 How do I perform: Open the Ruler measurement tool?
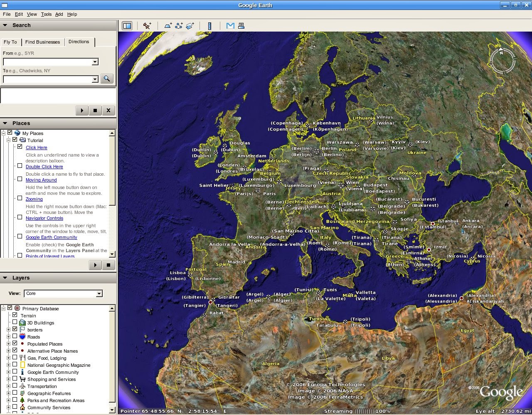(x=209, y=26)
